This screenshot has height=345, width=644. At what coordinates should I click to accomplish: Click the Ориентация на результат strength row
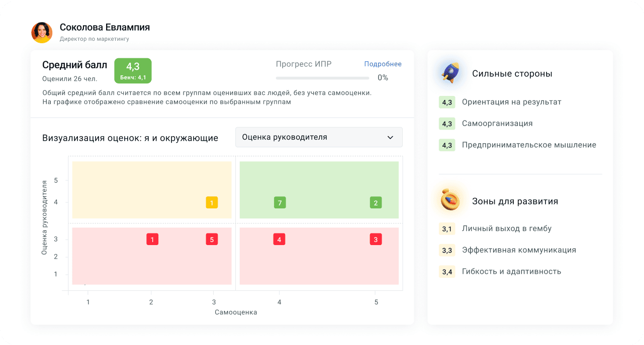(500, 102)
